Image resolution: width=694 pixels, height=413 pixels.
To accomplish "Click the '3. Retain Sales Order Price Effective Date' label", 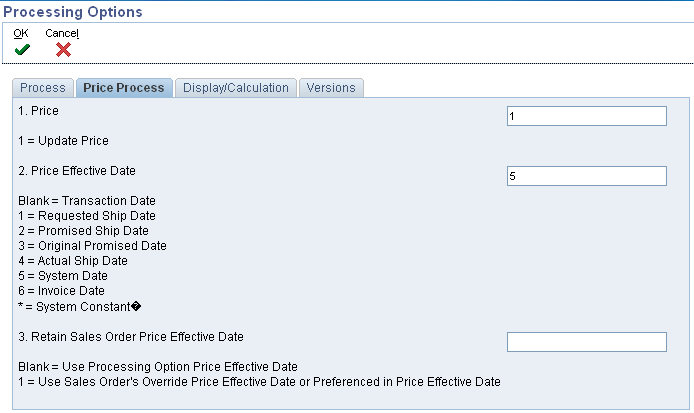I will pyautogui.click(x=131, y=337).
